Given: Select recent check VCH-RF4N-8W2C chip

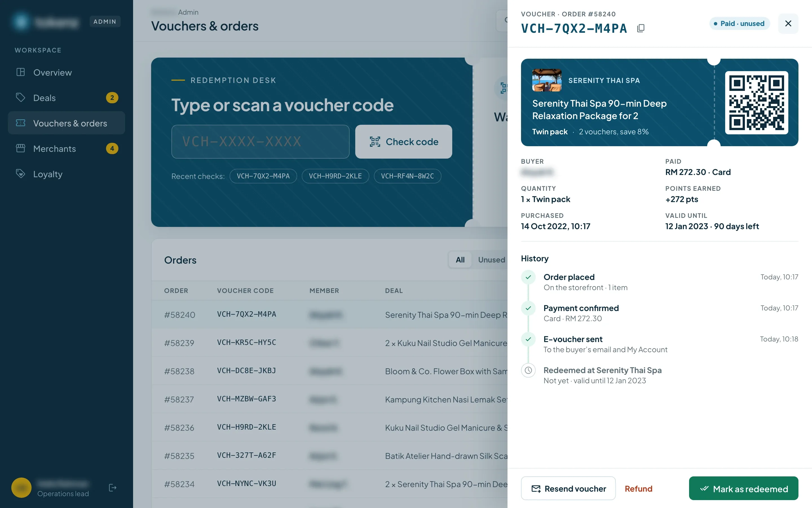Looking at the screenshot, I should (407, 176).
